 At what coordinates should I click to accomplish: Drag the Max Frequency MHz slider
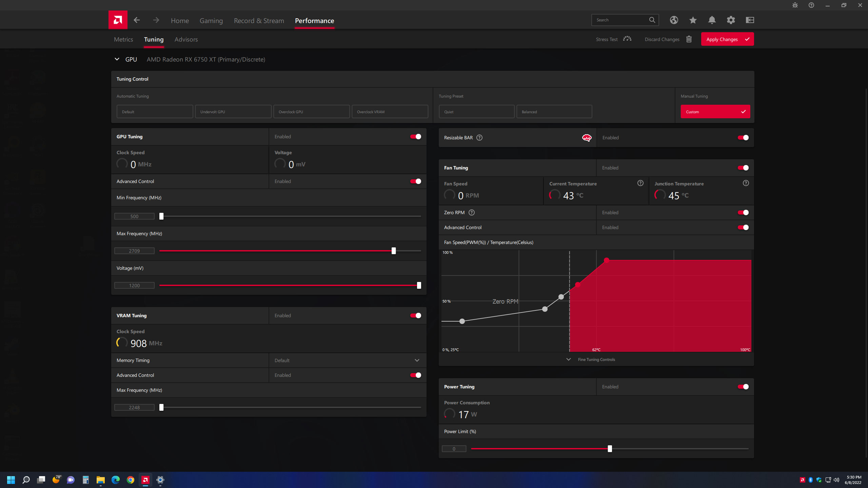point(393,251)
